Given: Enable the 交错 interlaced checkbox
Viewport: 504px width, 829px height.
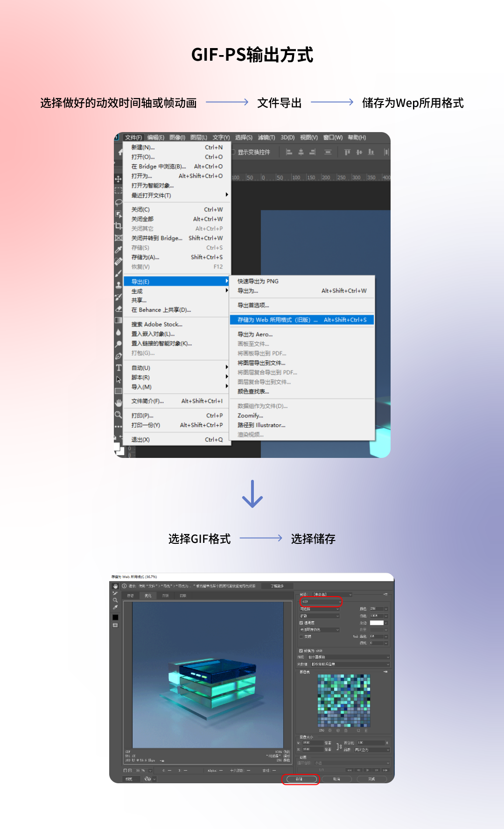Looking at the screenshot, I should [x=301, y=636].
